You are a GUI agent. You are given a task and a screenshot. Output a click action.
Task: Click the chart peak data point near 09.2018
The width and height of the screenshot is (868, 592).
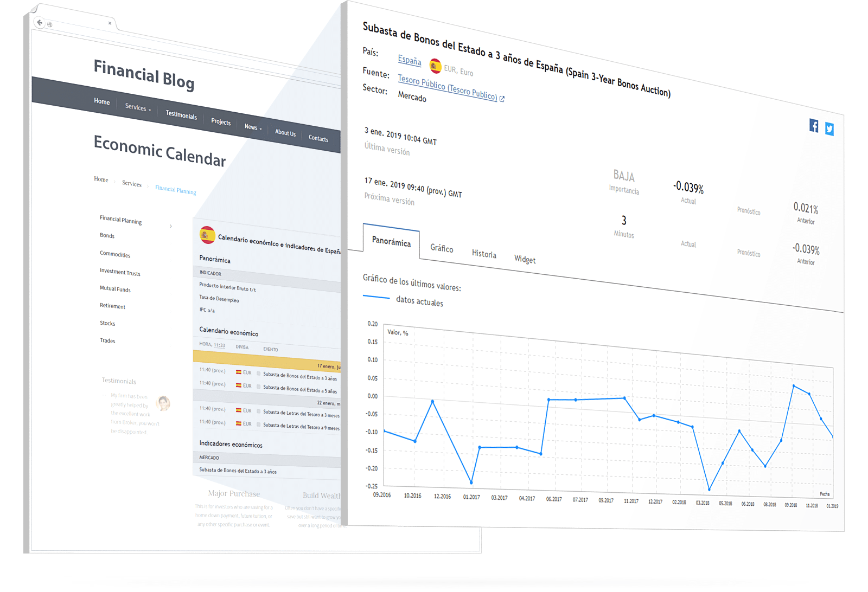(794, 385)
